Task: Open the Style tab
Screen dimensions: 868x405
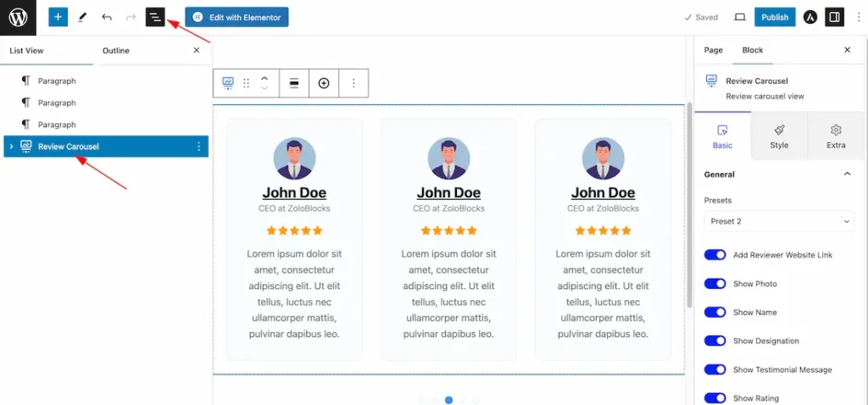Action: point(779,136)
